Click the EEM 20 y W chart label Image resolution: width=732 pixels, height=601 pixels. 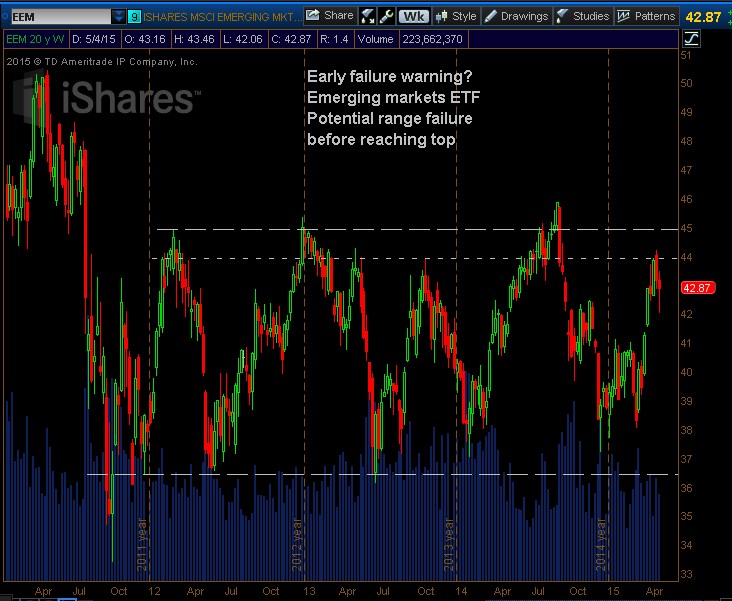click(x=35, y=39)
